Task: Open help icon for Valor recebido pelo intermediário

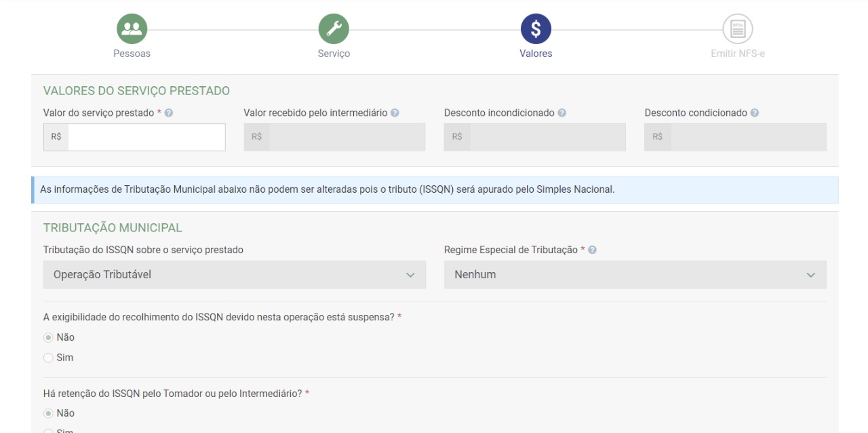Action: coord(395,113)
